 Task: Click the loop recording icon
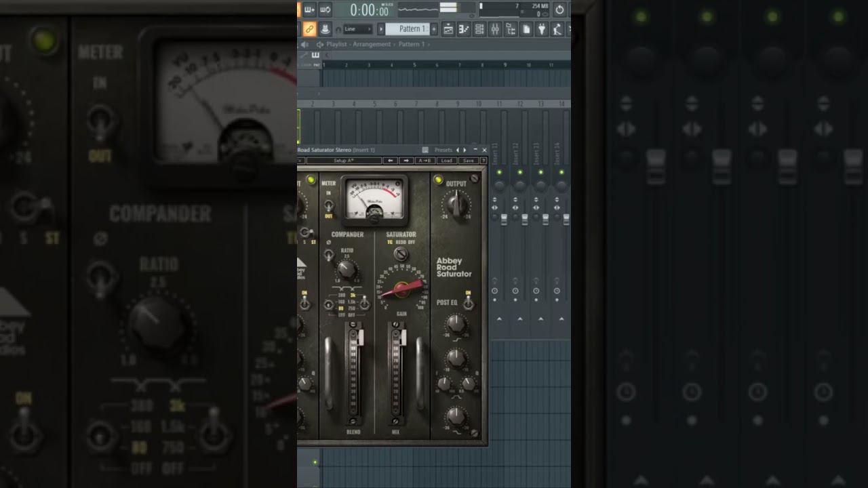325,9
